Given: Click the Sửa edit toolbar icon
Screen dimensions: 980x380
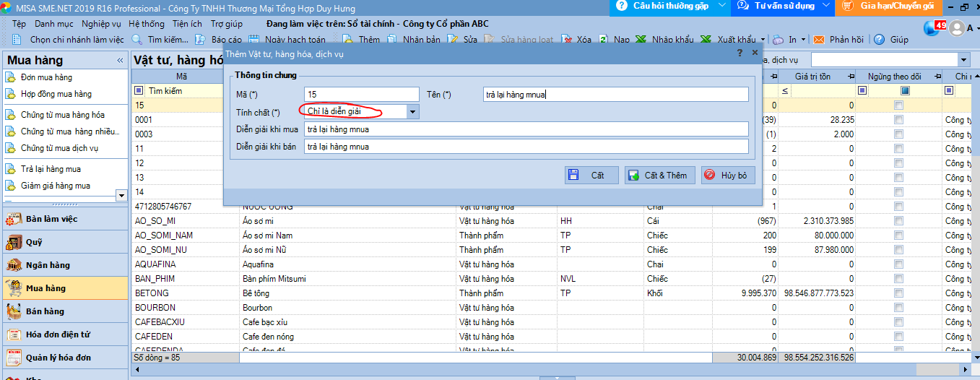Looking at the screenshot, I should click(453, 40).
